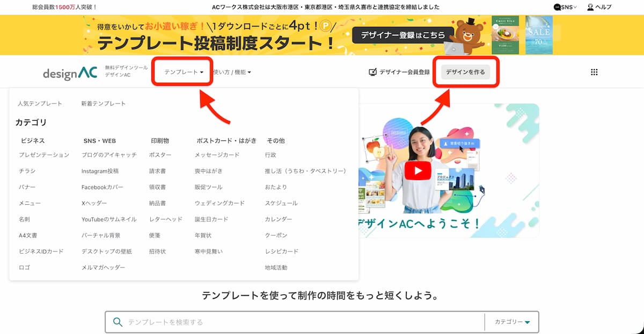Image resolution: width=644 pixels, height=334 pixels.
Task: Choose YouTubeのサムネイル template category
Action: point(109,219)
